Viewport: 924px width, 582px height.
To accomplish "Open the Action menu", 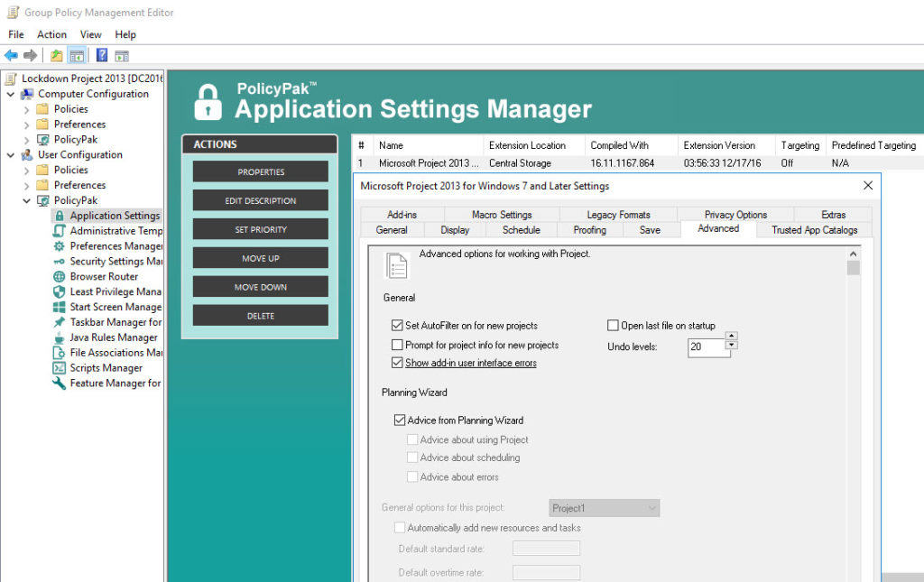I will coord(51,35).
